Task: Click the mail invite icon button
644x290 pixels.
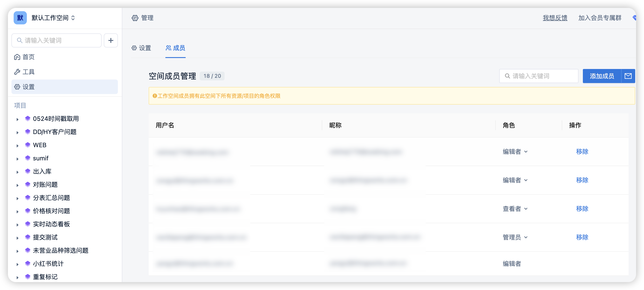Action: click(x=628, y=76)
